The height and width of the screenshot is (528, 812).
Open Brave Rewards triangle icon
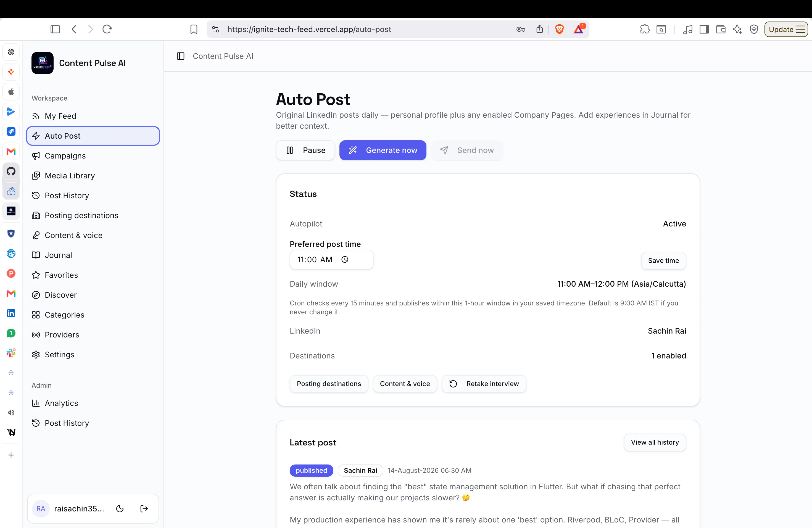click(579, 29)
